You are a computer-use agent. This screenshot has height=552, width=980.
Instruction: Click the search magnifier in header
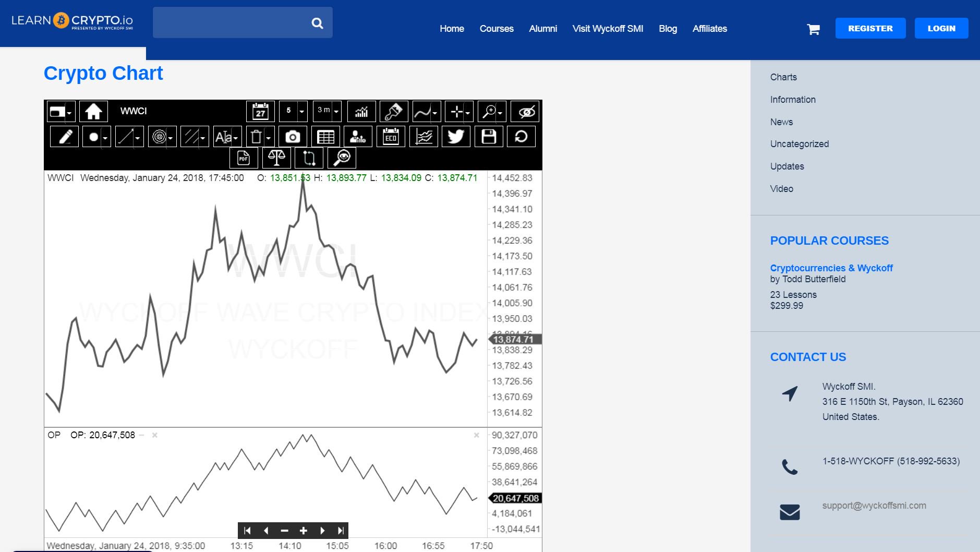tap(317, 23)
